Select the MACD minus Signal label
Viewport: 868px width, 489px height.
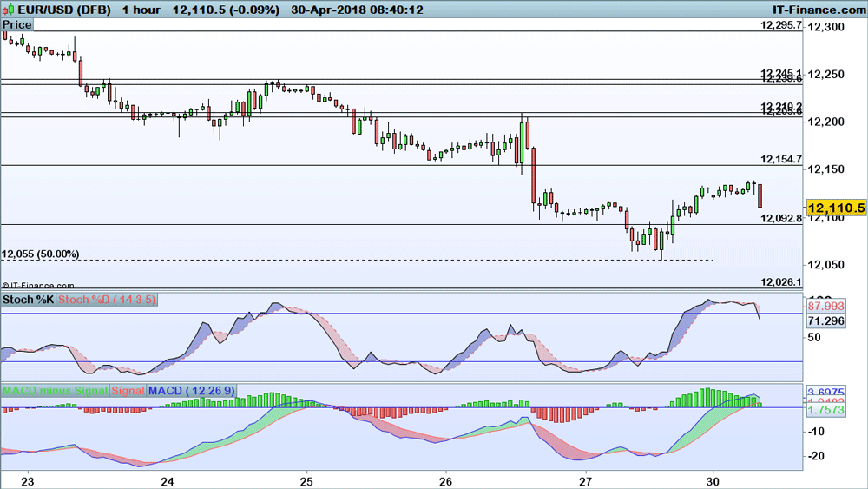[x=56, y=391]
